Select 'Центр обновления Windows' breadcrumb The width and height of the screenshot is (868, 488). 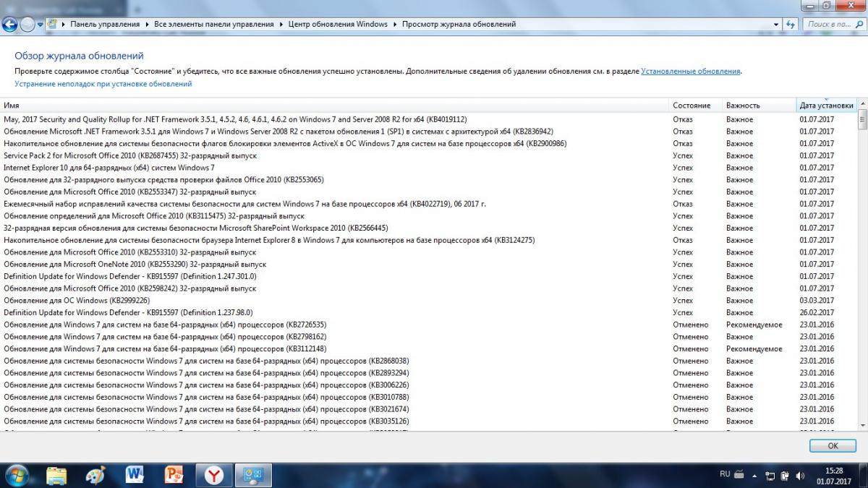coord(338,24)
